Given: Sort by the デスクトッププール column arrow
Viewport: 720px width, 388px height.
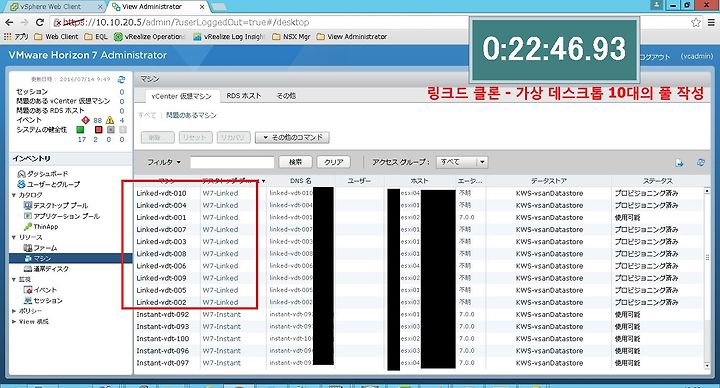Looking at the screenshot, I should (x=263, y=181).
